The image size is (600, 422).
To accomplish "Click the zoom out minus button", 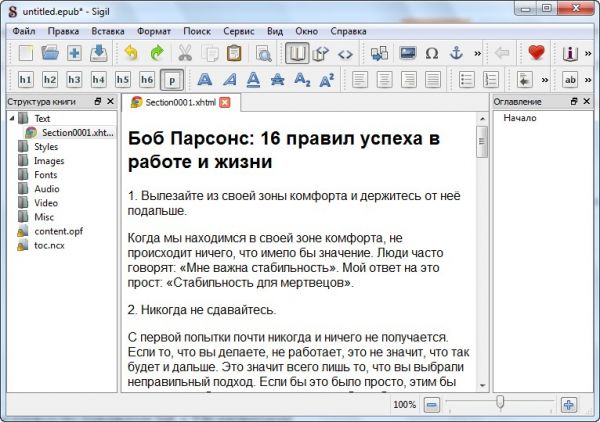I will point(431,405).
